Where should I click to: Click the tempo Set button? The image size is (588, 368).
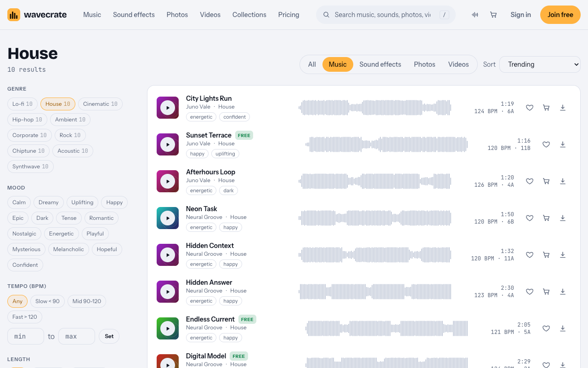109,336
